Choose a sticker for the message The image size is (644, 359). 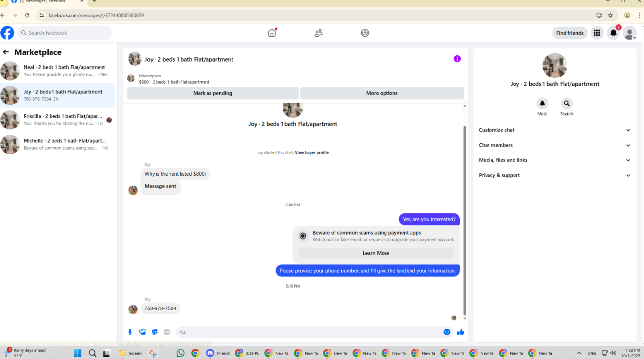click(x=155, y=332)
